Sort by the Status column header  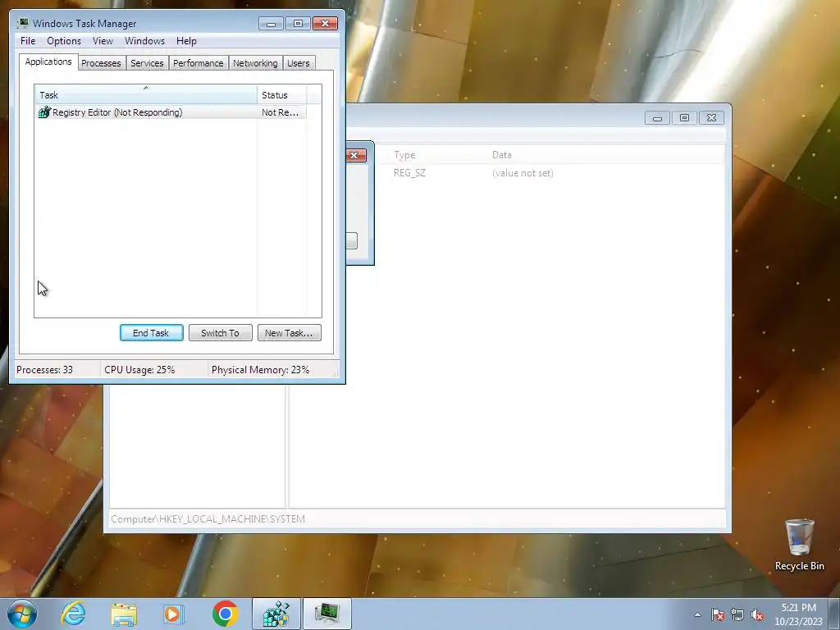point(282,95)
